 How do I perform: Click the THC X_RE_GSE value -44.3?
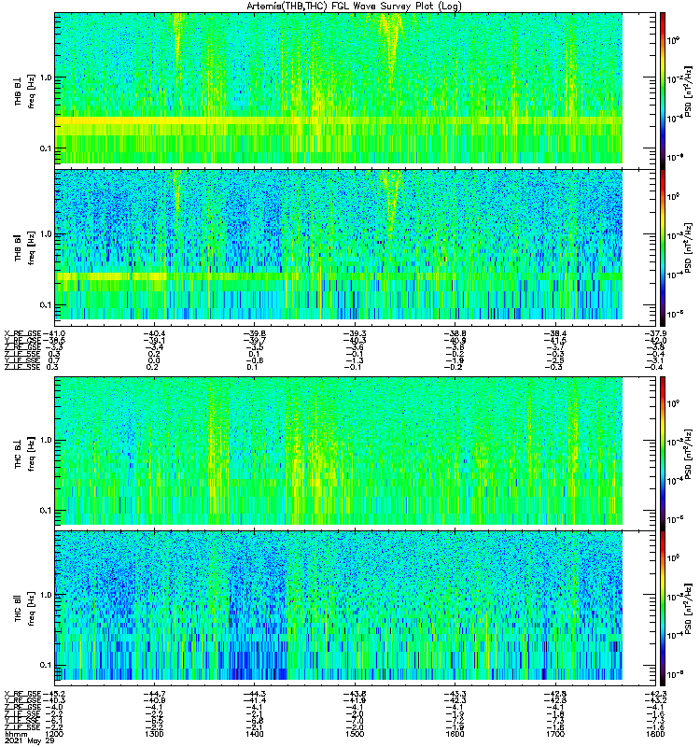tap(254, 694)
